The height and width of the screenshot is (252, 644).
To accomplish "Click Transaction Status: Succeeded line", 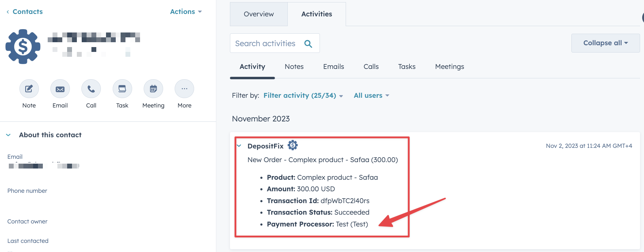I will pyautogui.click(x=318, y=212).
